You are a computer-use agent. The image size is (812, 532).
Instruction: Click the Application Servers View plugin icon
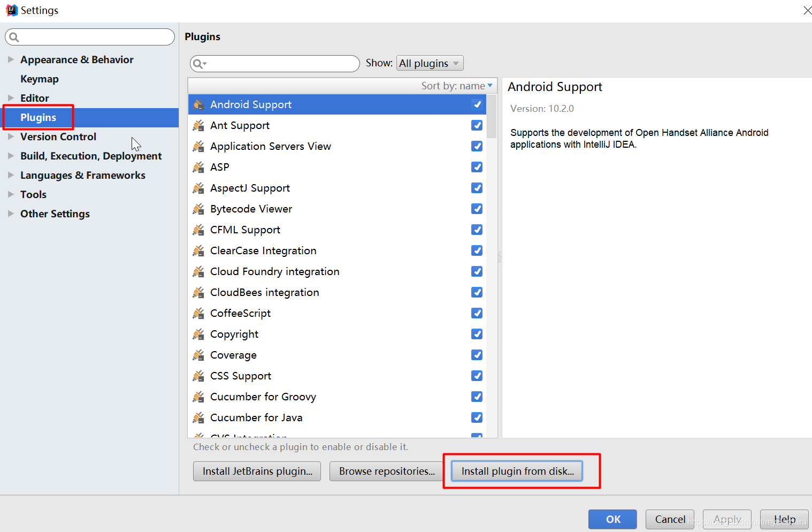pyautogui.click(x=198, y=146)
